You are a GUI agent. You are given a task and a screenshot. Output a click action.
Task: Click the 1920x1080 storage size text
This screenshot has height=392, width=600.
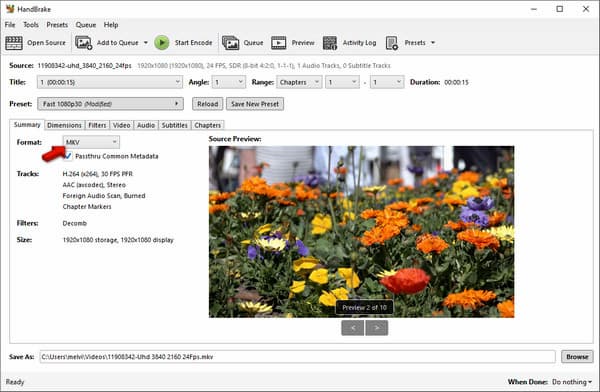118,240
